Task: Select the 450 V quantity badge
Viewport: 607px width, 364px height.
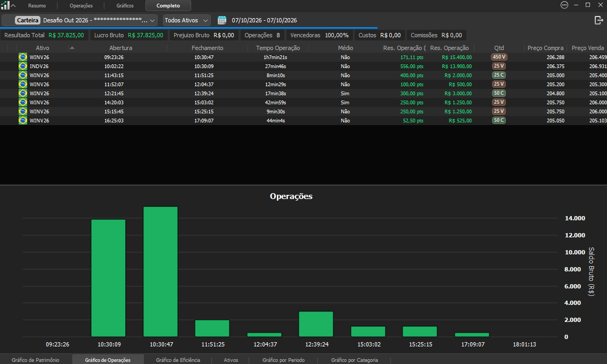Action: (499, 57)
